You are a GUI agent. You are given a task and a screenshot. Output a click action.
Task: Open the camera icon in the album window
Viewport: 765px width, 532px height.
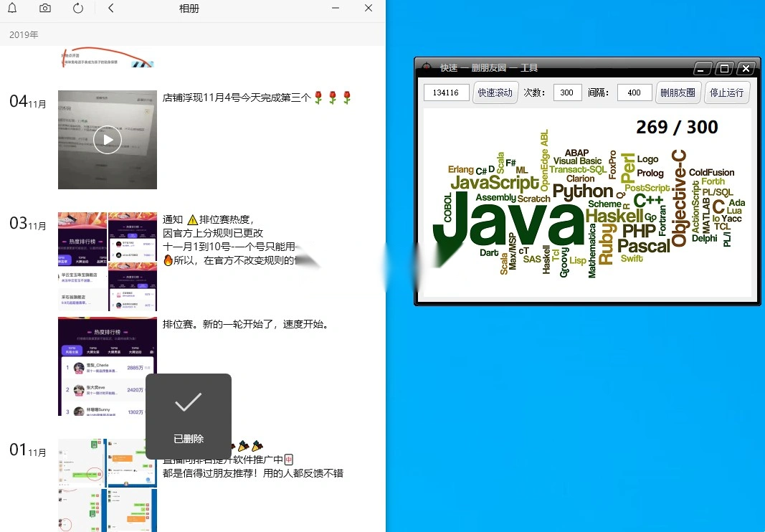coord(44,9)
